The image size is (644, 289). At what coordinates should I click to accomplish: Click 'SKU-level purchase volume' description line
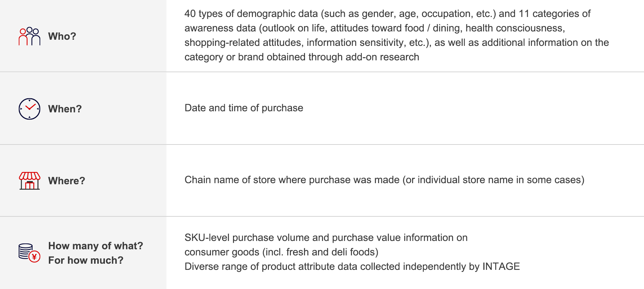[326, 238]
